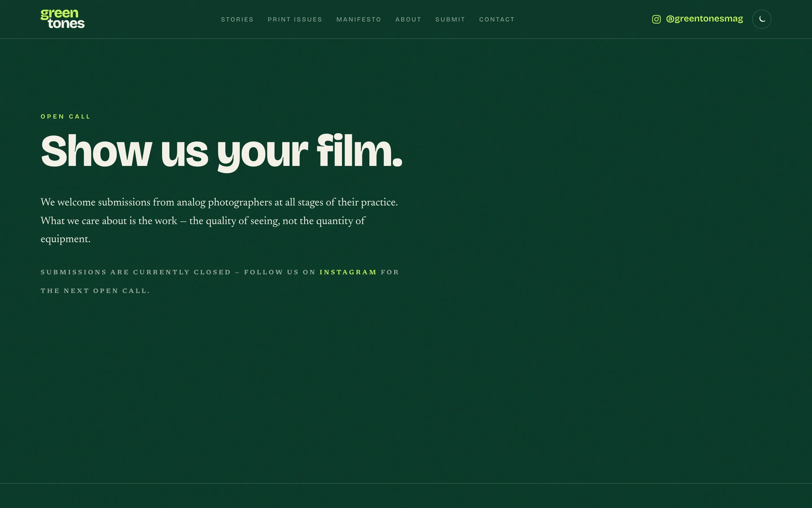The height and width of the screenshot is (508, 812).
Task: Open the Manifesto page
Action: tap(359, 19)
